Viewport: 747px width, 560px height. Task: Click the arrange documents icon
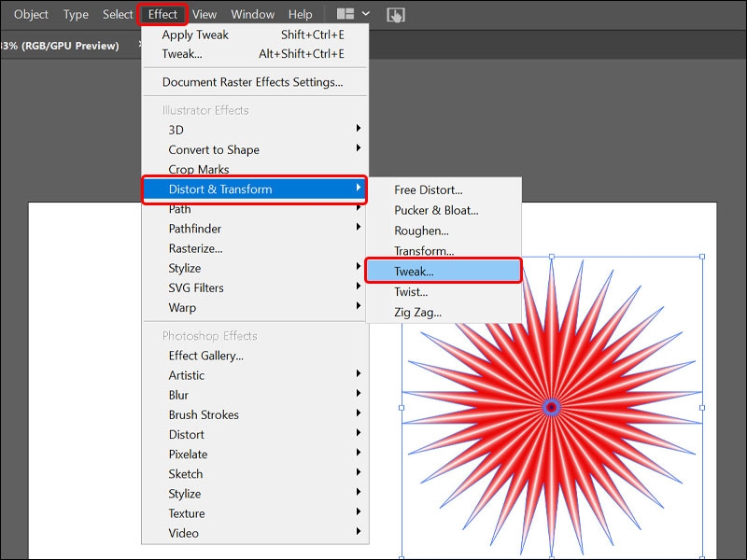tap(345, 14)
